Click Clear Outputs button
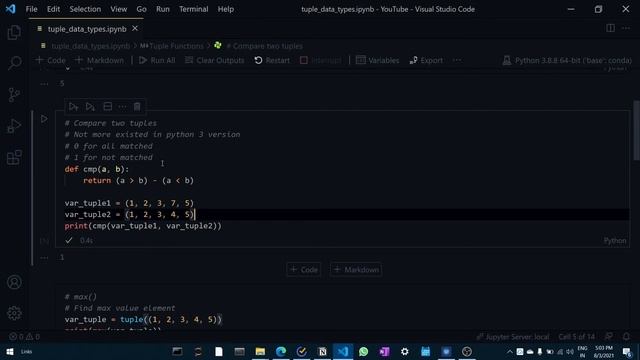Viewport: 640px width, 360px height. coord(215,60)
